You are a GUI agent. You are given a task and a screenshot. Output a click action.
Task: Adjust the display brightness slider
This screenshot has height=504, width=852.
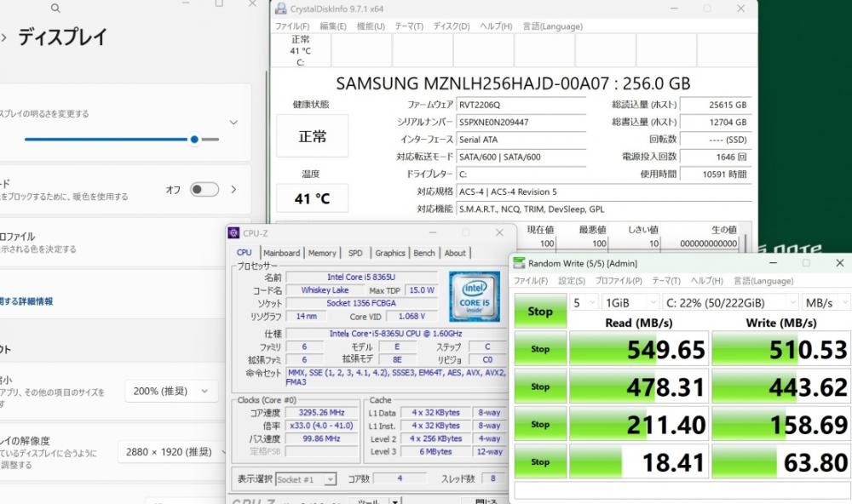point(122,140)
